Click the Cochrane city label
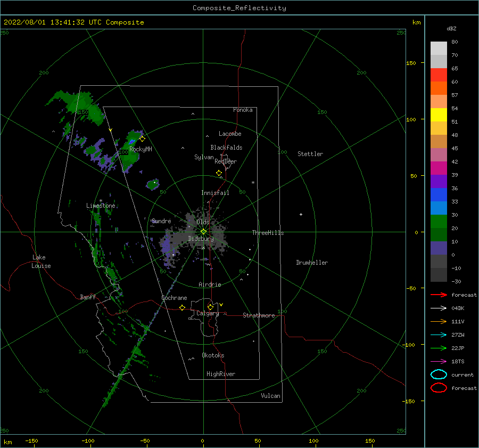 (x=174, y=298)
